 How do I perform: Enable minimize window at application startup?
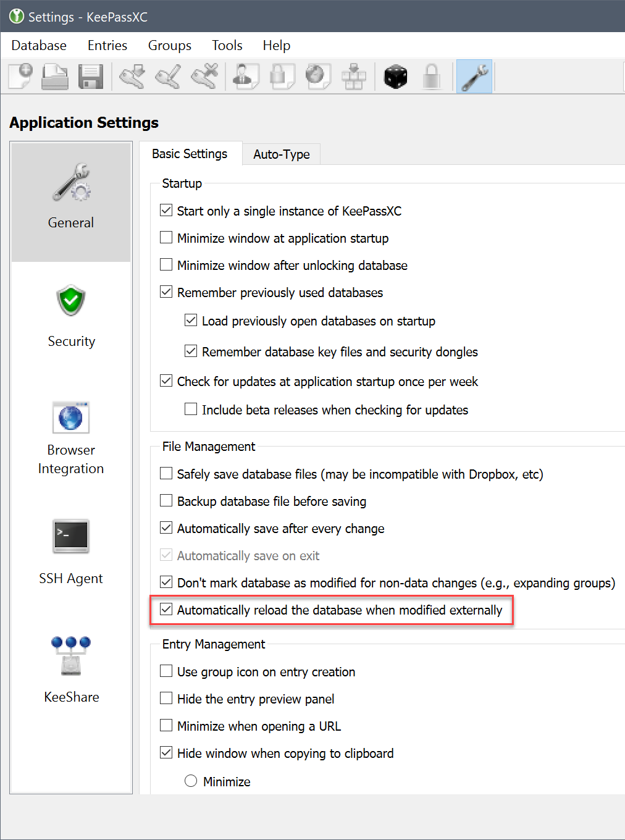coord(166,237)
